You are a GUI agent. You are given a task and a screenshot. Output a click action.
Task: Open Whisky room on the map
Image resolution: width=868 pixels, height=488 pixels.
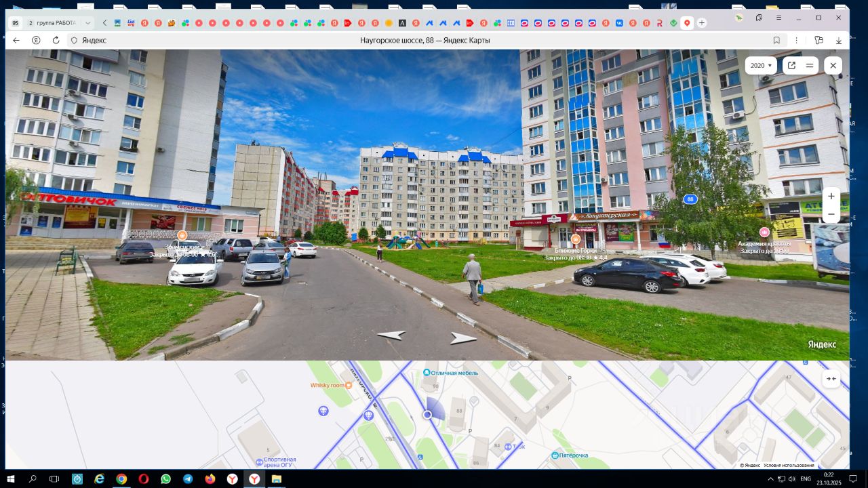[x=332, y=385]
